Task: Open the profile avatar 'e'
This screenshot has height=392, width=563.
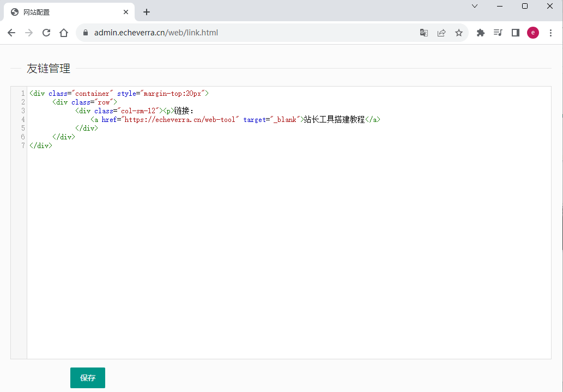Action: 533,33
